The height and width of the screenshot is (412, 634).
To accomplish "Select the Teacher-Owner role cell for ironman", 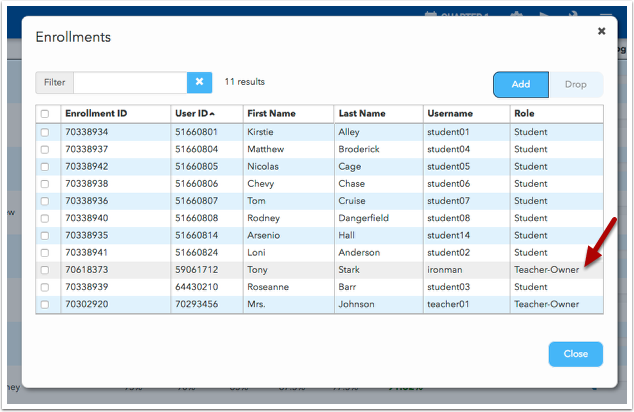I will pos(546,270).
